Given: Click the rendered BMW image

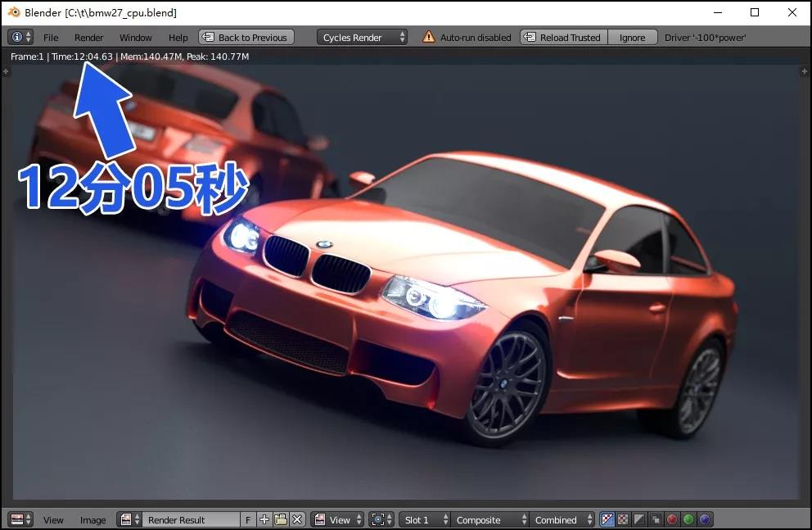Looking at the screenshot, I should click(x=406, y=283).
